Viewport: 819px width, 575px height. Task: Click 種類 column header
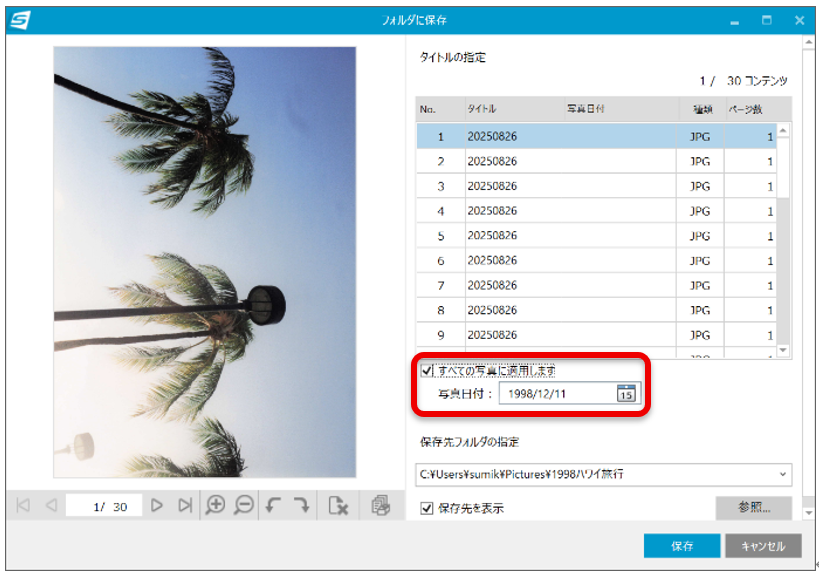click(703, 109)
